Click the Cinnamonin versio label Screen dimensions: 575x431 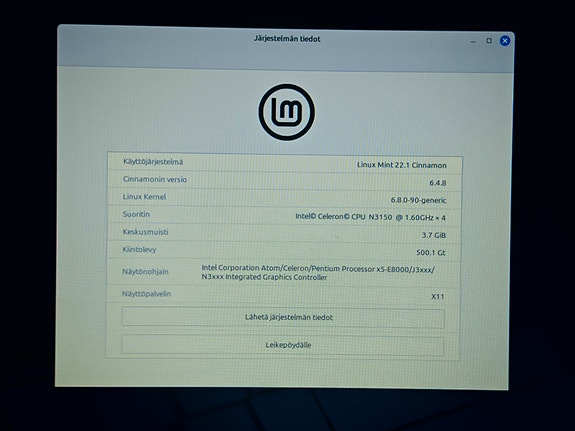click(x=155, y=179)
